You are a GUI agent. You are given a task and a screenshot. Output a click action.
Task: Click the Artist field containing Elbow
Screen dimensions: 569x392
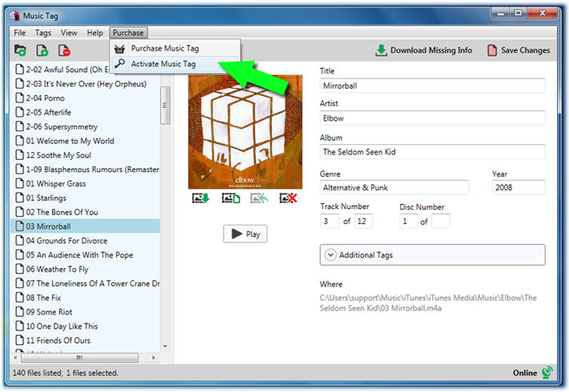click(432, 118)
